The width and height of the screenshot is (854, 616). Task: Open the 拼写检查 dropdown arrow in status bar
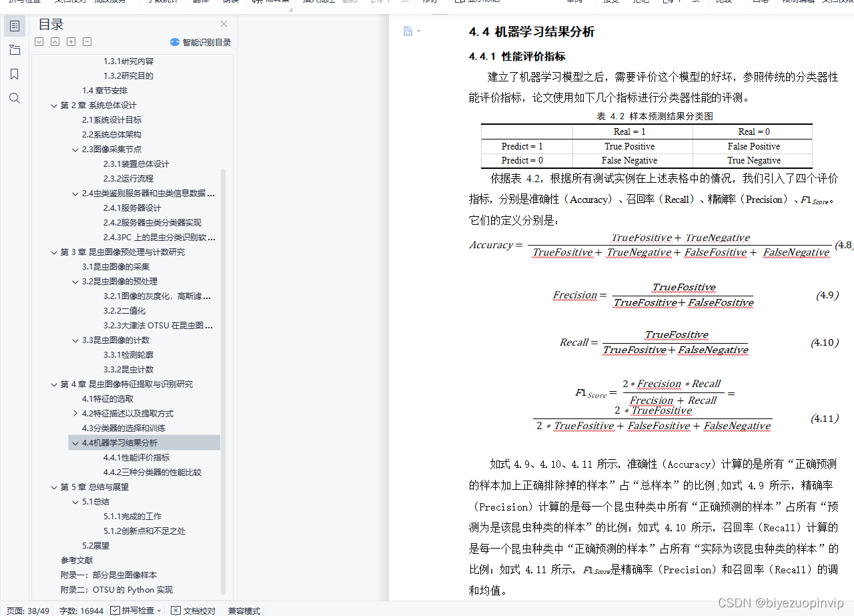[x=159, y=611]
